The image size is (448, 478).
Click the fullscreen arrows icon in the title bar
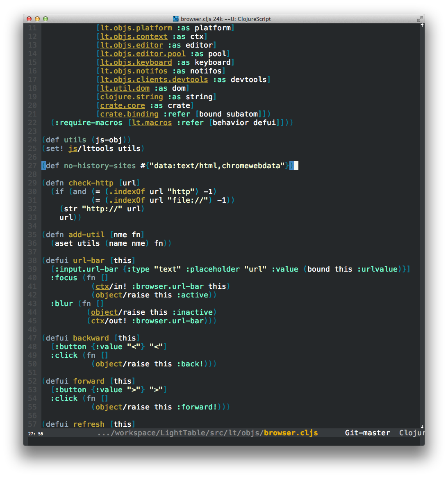[420, 19]
